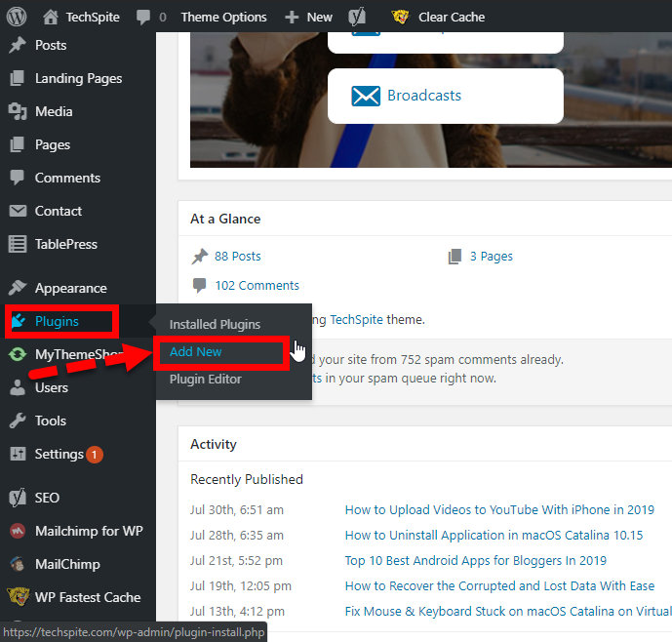Viewport: 672px width, 642px height.
Task: Click the Tools wrench icon in sidebar
Action: click(x=17, y=421)
